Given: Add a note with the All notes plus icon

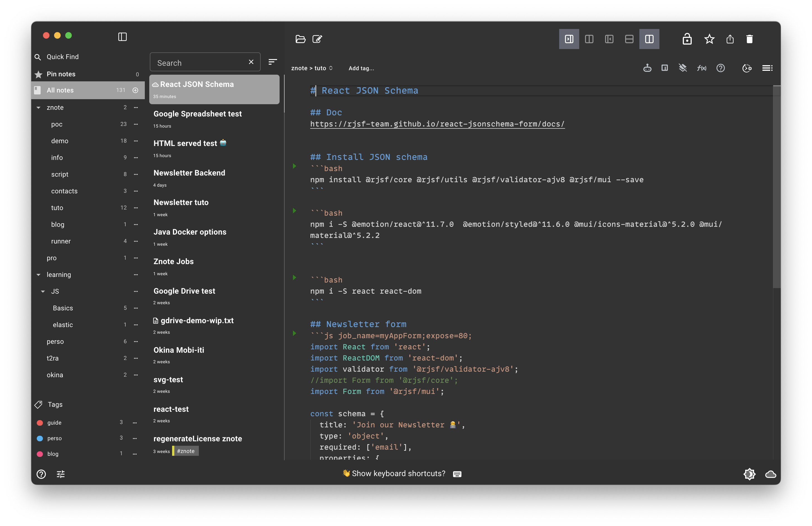Looking at the screenshot, I should click(135, 90).
